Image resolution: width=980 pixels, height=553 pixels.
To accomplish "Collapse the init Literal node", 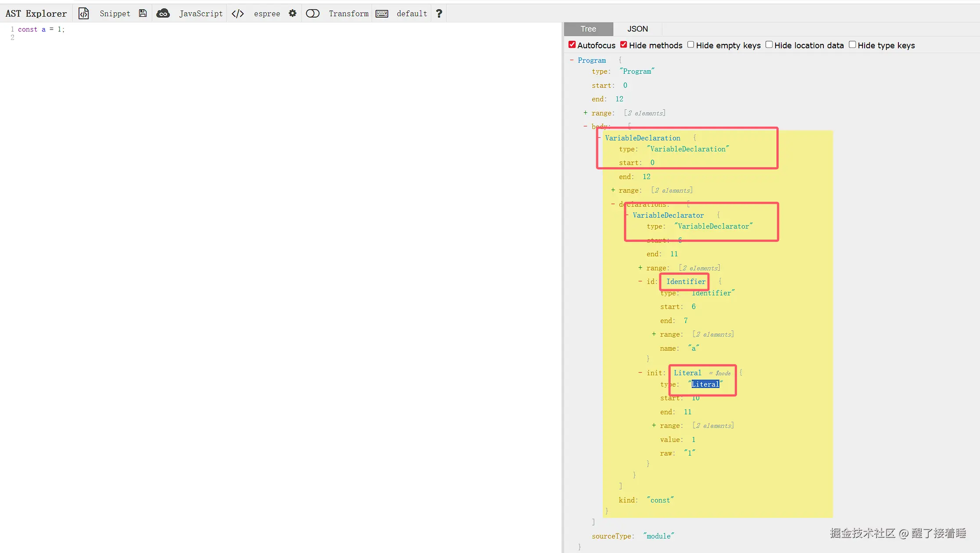I will point(640,373).
